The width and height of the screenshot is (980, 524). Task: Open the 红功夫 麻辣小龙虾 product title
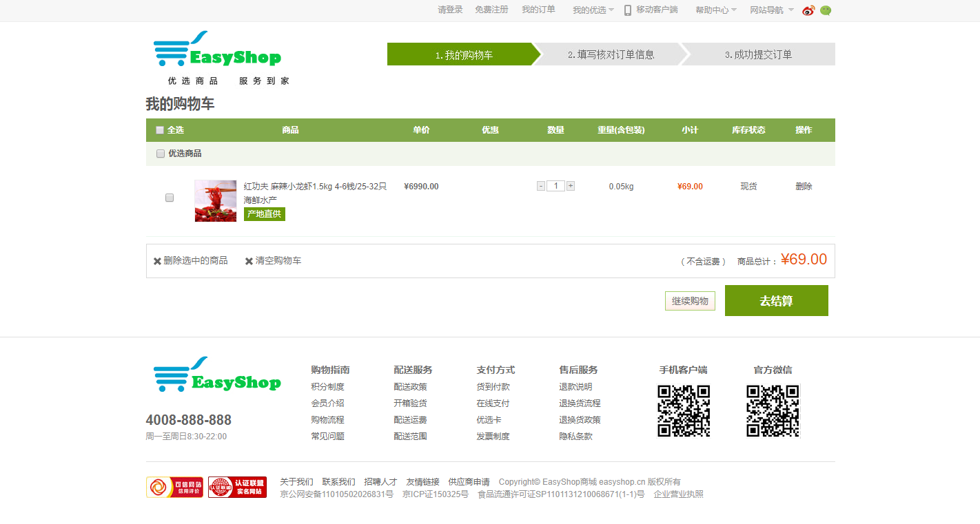[316, 193]
